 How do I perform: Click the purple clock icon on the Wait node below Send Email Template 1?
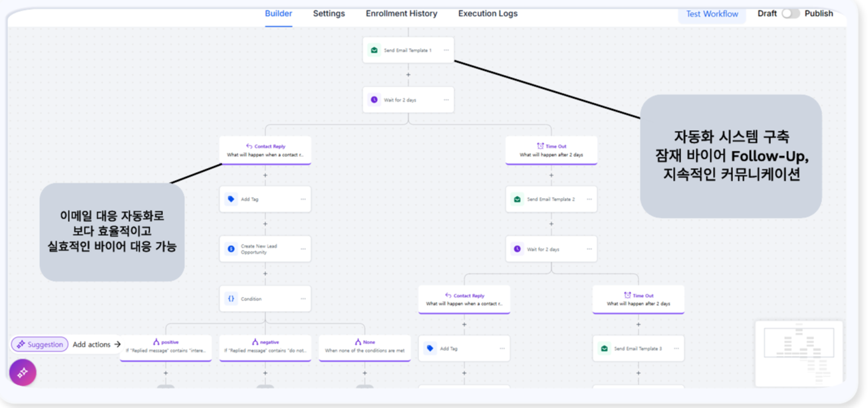(374, 100)
